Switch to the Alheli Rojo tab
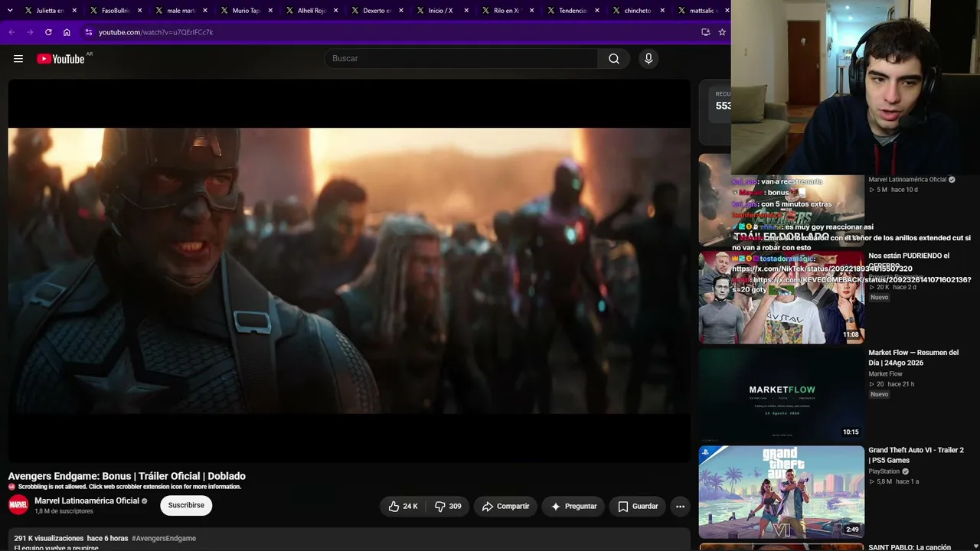980x551 pixels. 312,11
